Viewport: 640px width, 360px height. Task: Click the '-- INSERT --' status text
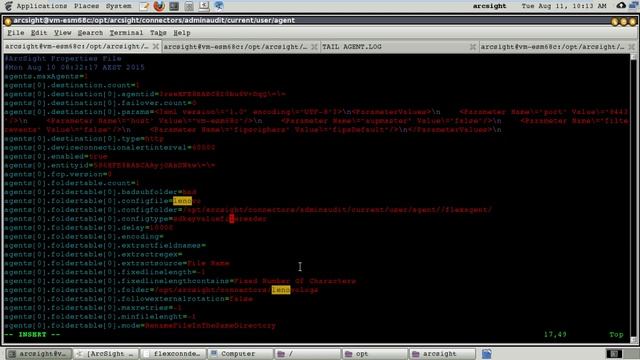tap(33, 335)
